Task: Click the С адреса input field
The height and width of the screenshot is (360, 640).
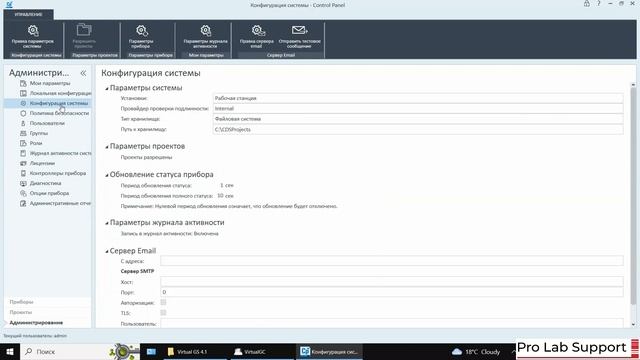Action: pos(392,261)
